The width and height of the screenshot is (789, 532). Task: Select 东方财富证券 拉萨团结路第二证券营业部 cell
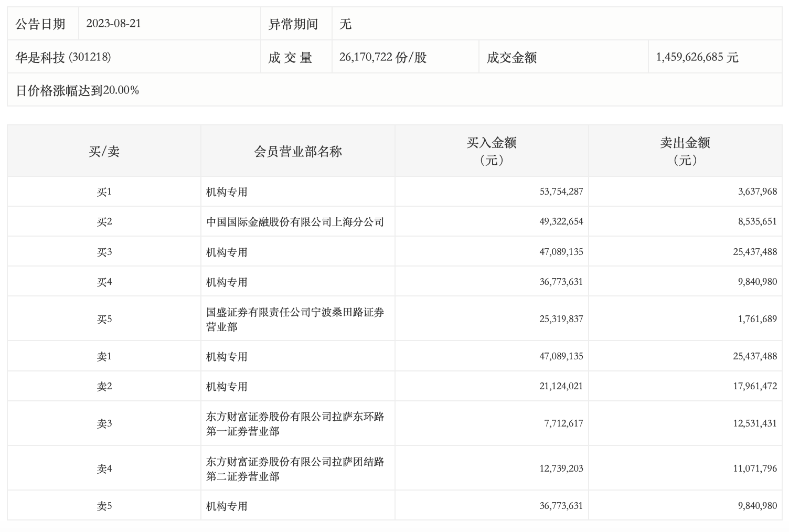(x=295, y=469)
